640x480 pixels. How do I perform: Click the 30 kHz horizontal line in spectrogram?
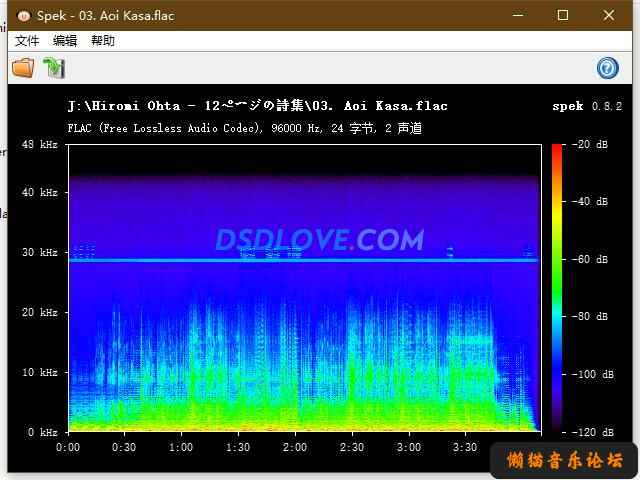coord(300,260)
